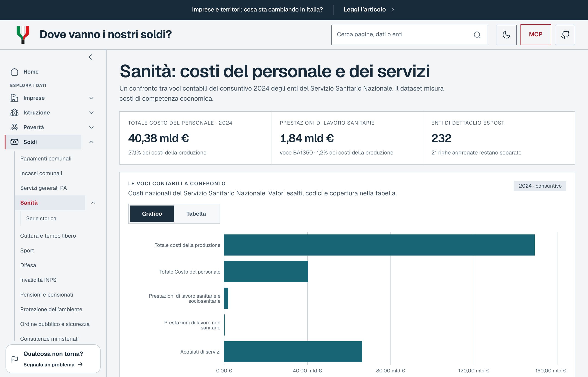Click the site title Dove vanno i nostri soldi?
The width and height of the screenshot is (588, 377).
click(106, 34)
